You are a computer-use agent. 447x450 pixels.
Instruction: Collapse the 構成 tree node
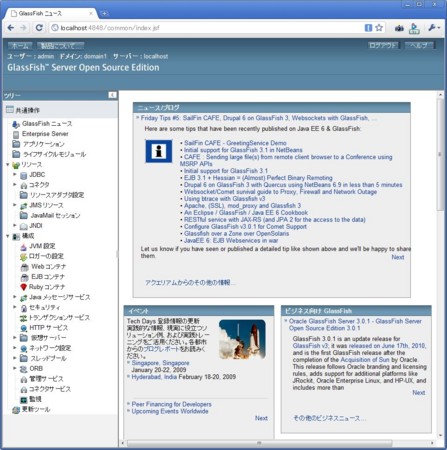(x=7, y=236)
